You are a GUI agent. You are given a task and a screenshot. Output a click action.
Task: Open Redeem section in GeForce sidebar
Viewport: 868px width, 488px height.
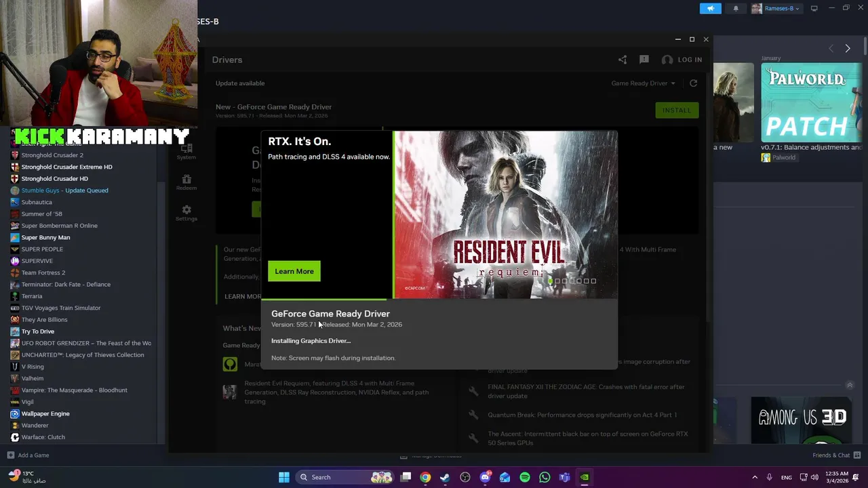(x=186, y=182)
